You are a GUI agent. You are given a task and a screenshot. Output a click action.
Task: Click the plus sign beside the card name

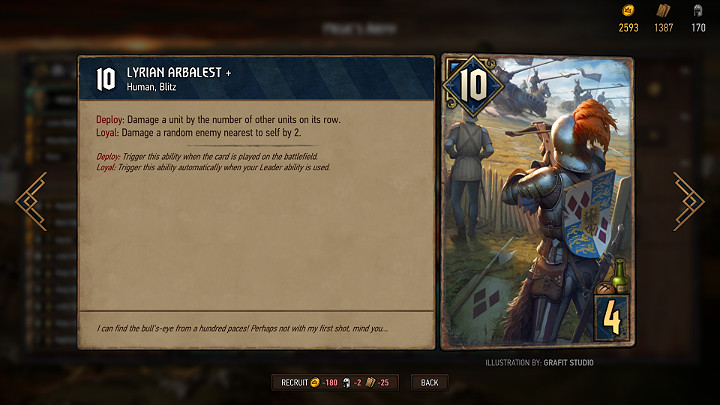[x=228, y=73]
